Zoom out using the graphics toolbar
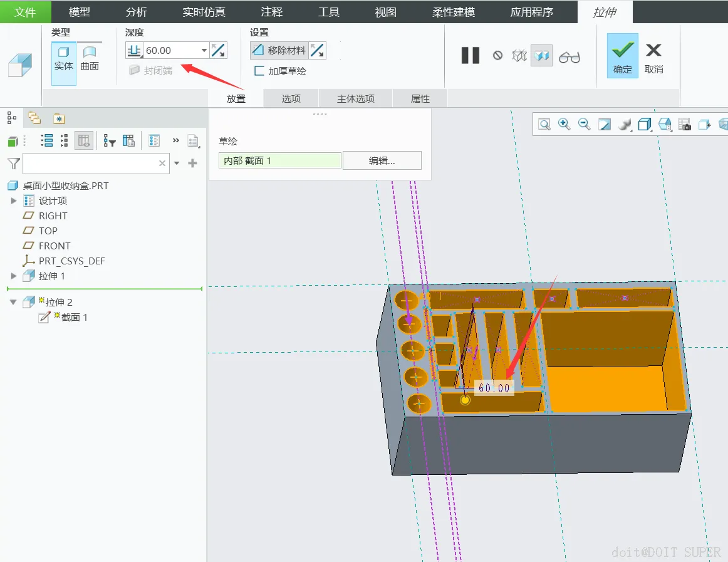Viewport: 728px width, 562px height. (x=584, y=124)
